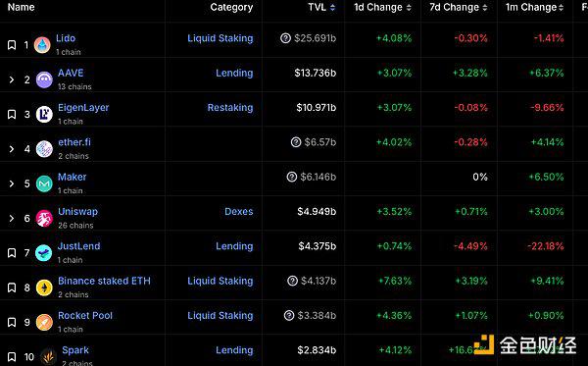The height and width of the screenshot is (366, 588).
Task: Click the EigenLayer logo icon
Action: [x=44, y=114]
